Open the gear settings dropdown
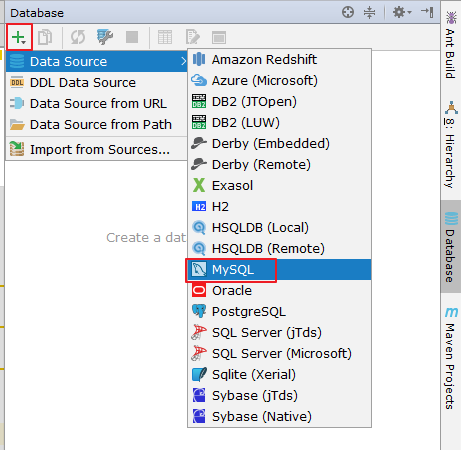Image resolution: width=461 pixels, height=450 pixels. 402,13
